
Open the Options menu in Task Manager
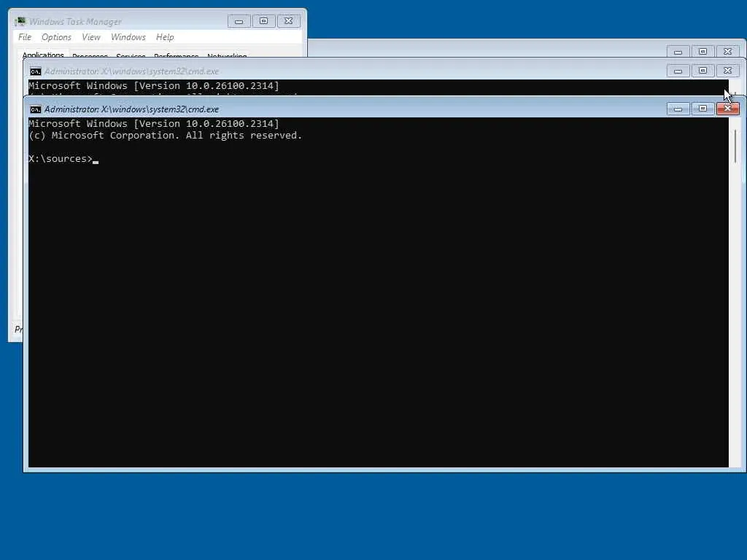[56, 37]
